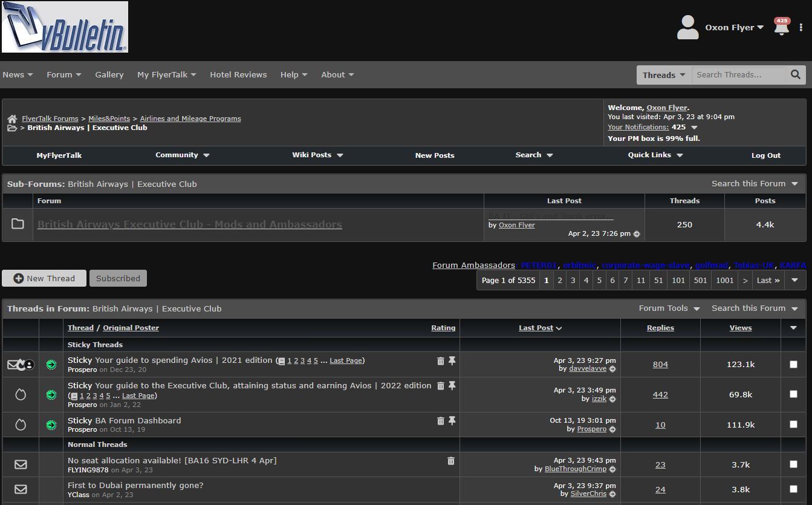Screen dimensions: 812x505
Task: Click the pin icon on Avios 2021 sticky
Action: 452,360
